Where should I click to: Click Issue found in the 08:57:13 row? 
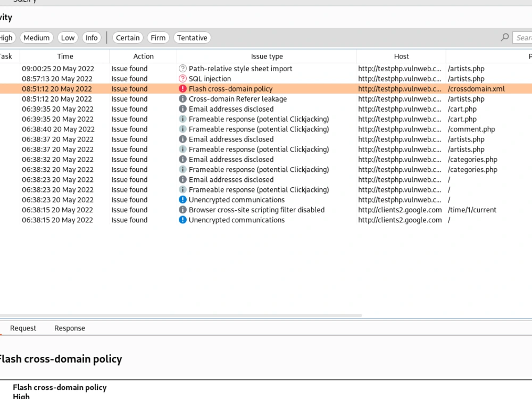coord(129,79)
